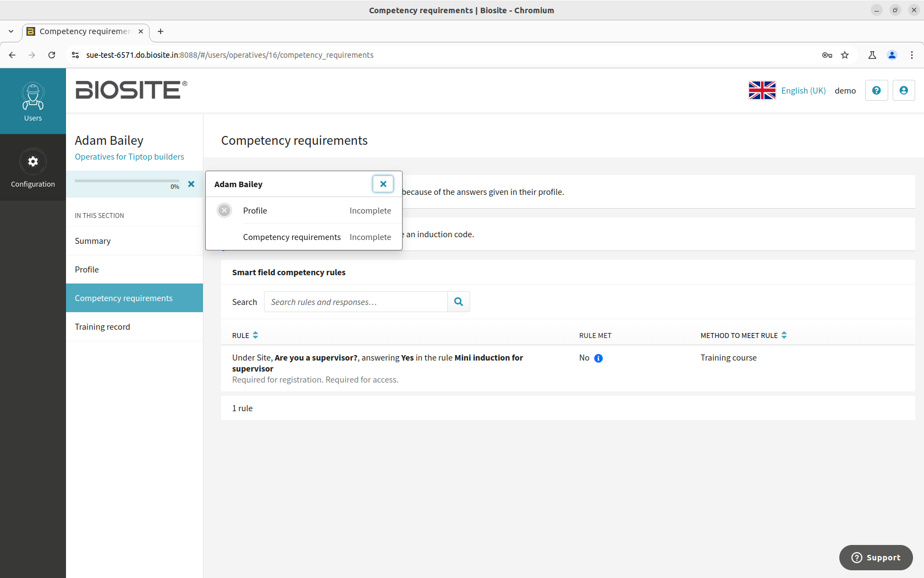Viewport: 924px width, 578px height.
Task: Open the user account icon
Action: tap(903, 90)
